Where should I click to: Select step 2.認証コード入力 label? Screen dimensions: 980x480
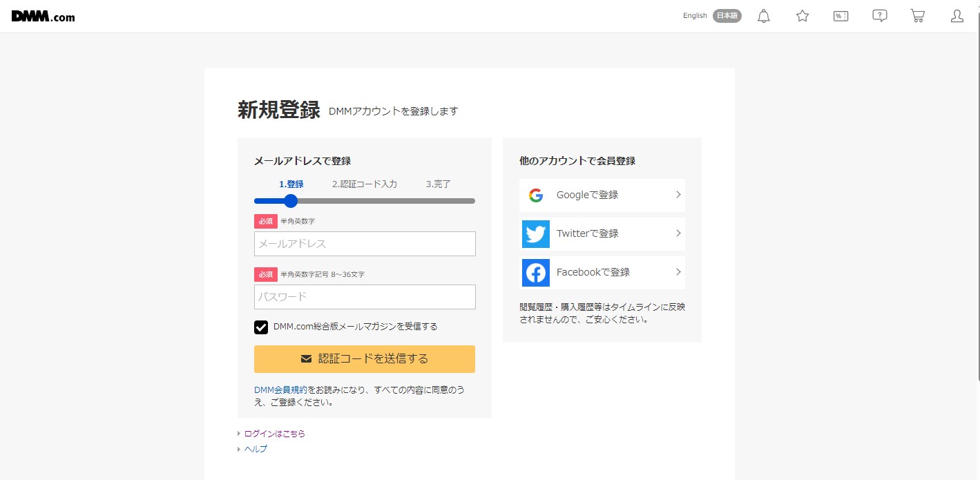click(x=365, y=184)
